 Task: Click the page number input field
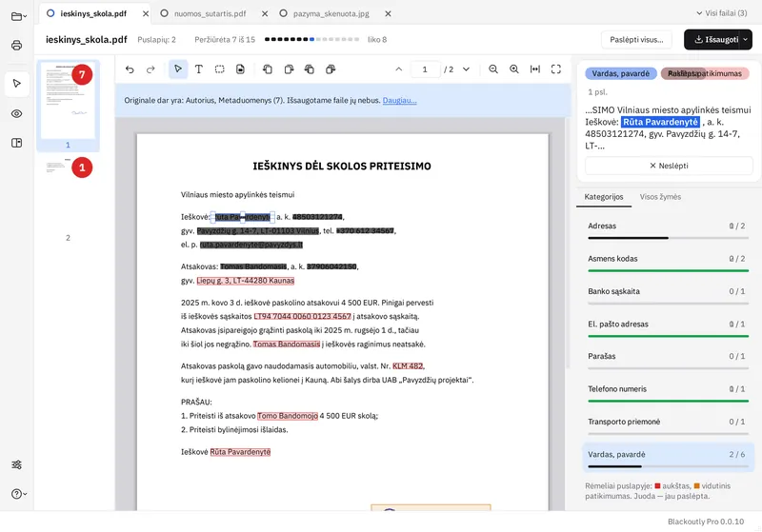click(425, 69)
